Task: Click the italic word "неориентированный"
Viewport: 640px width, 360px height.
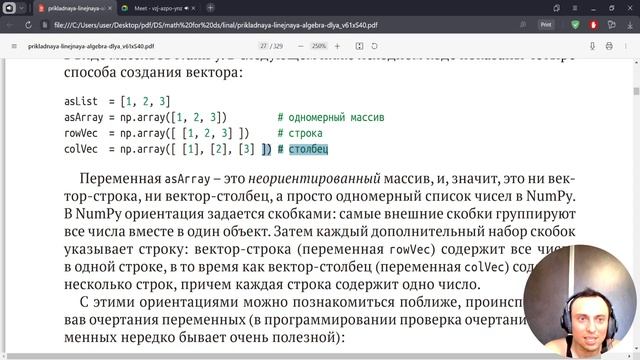Action: point(314,178)
